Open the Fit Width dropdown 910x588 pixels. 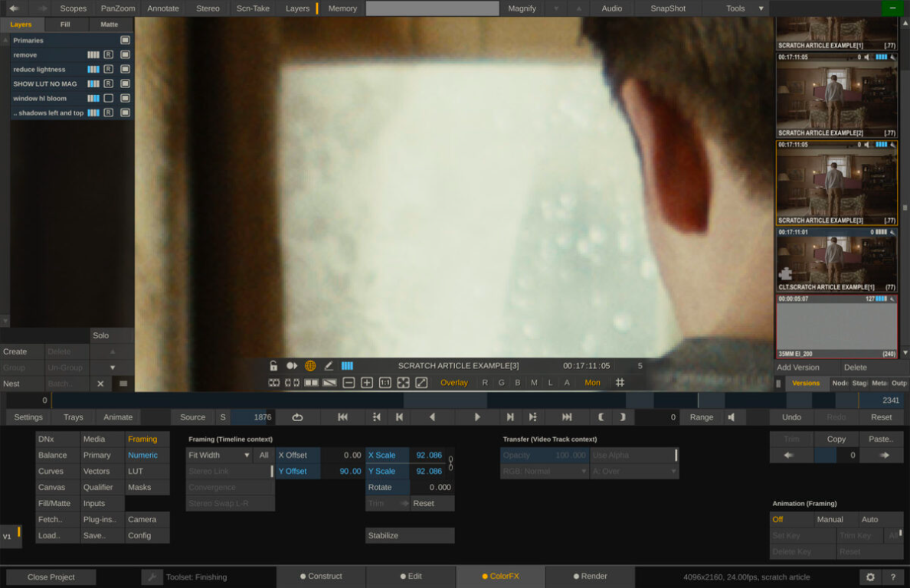pyautogui.click(x=219, y=456)
